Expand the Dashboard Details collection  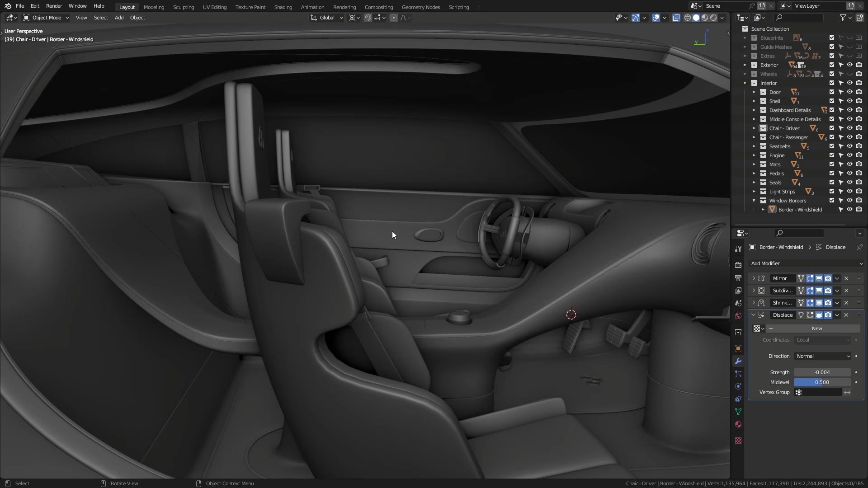[x=754, y=110]
